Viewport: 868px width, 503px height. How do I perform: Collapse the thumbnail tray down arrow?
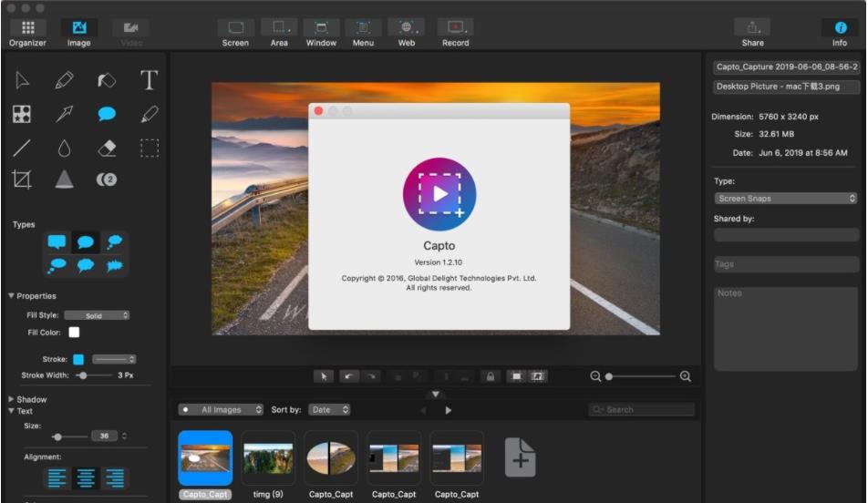(x=436, y=395)
